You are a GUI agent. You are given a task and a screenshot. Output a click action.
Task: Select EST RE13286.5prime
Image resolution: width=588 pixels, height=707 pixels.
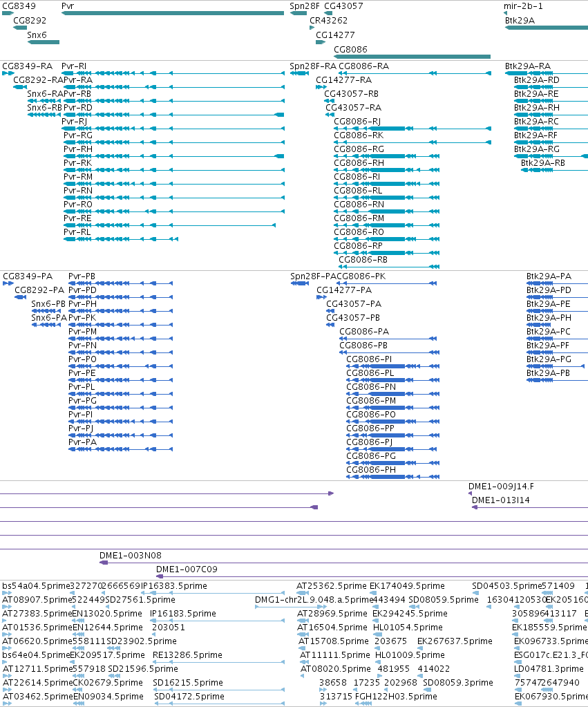[187, 655]
